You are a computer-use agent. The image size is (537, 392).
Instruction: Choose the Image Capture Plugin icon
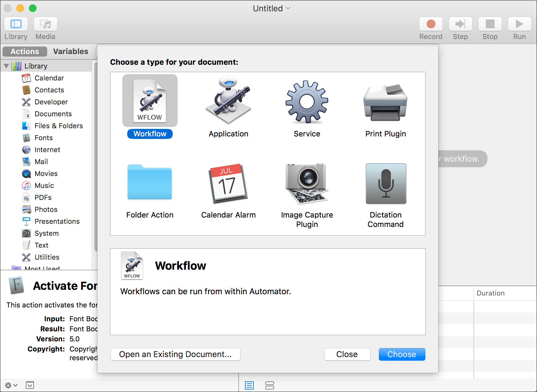(x=307, y=183)
